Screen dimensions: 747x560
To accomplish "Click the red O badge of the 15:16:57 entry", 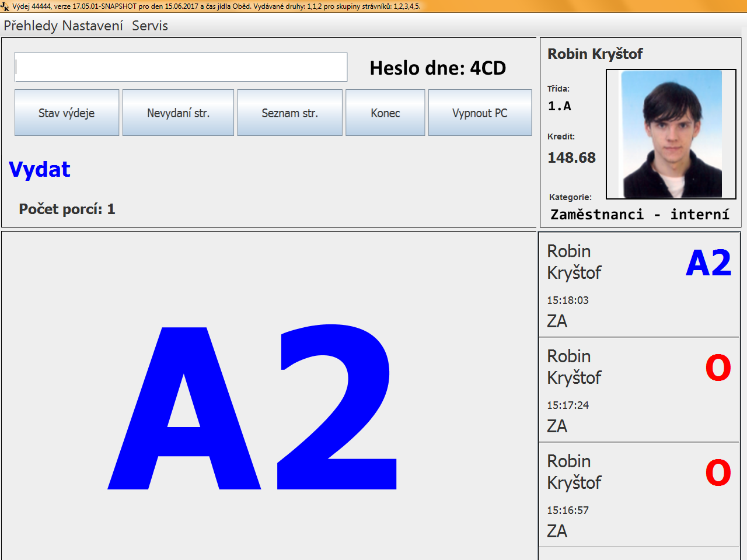I will pyautogui.click(x=718, y=473).
